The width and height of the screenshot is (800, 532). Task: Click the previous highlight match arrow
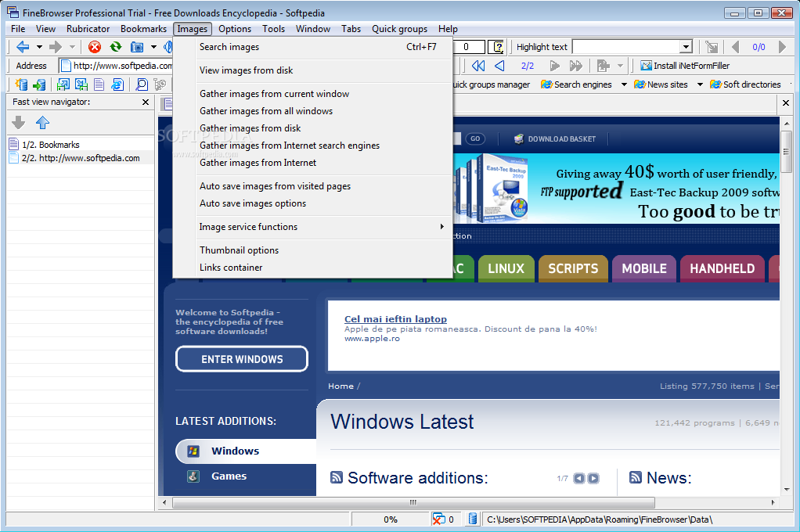click(x=735, y=48)
